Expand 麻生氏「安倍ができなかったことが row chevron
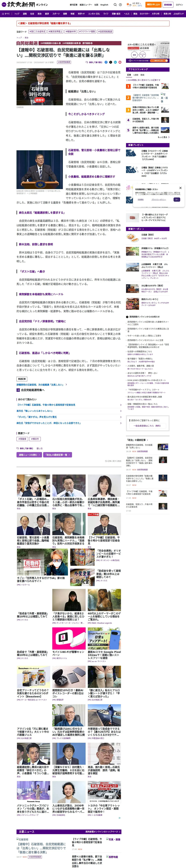The image size is (186, 868). (x=121, y=423)
